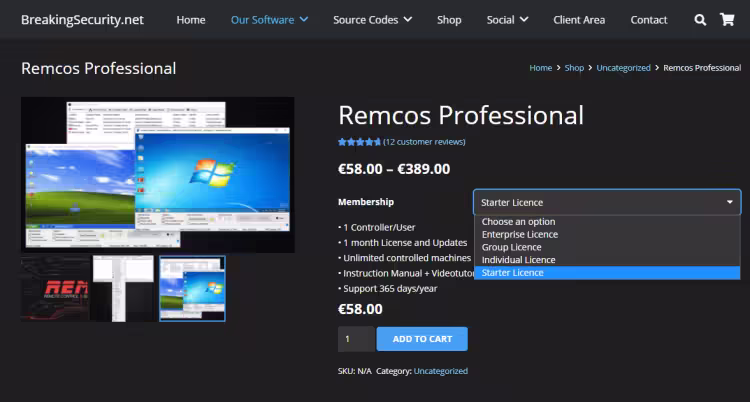Select Group Licence option
The height and width of the screenshot is (402, 750).
pos(607,247)
